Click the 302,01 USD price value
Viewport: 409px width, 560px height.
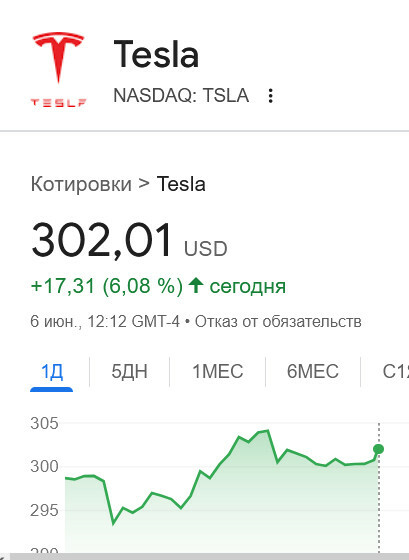pos(129,240)
